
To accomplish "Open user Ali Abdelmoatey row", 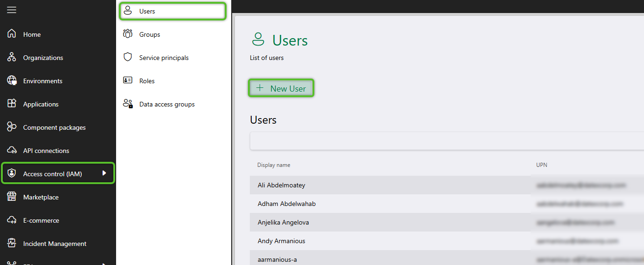I will click(x=281, y=185).
